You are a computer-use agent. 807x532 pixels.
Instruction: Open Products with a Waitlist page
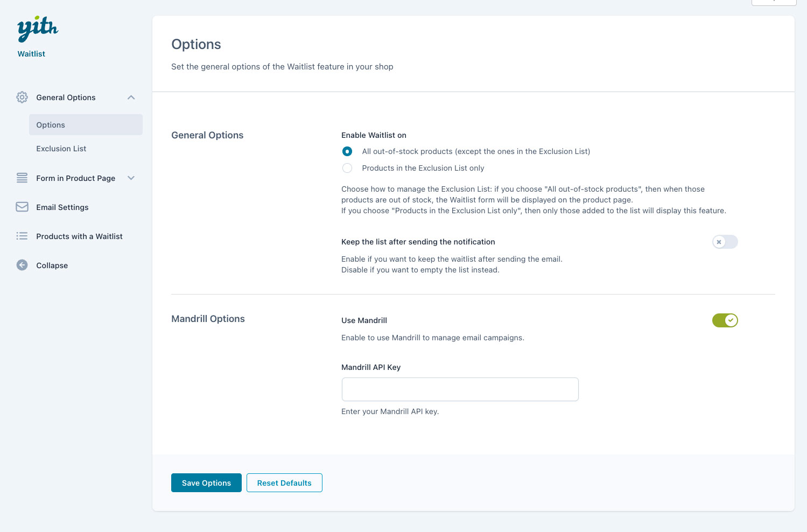tap(79, 236)
